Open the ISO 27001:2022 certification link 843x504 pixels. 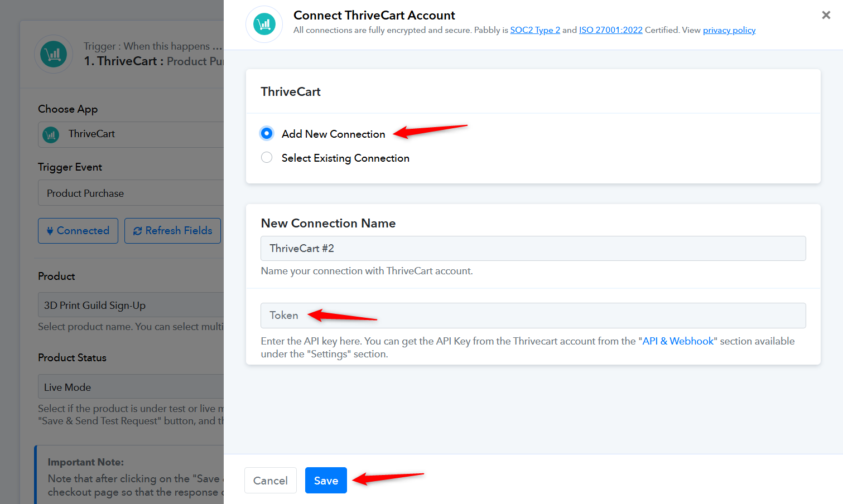(x=610, y=30)
